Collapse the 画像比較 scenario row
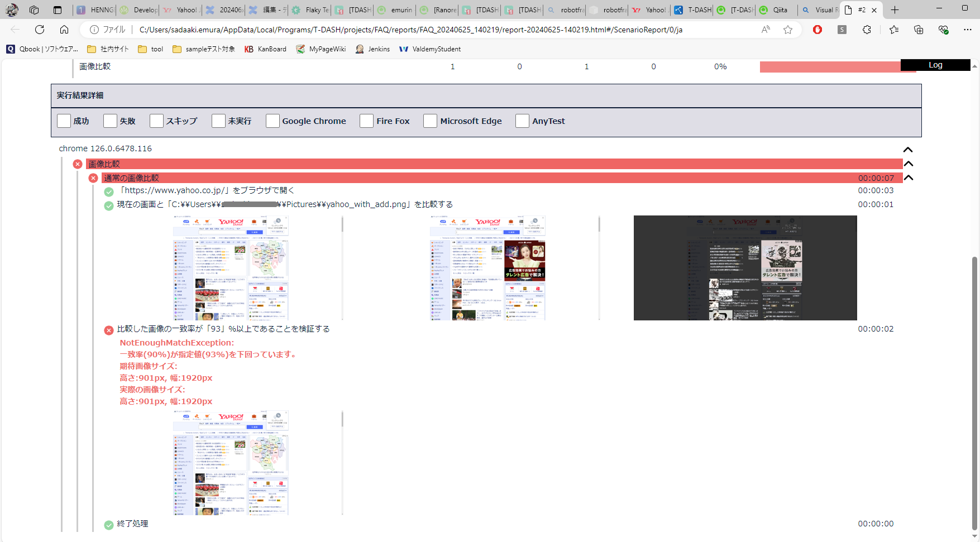Screen dimensions: 980x542 coord(909,164)
